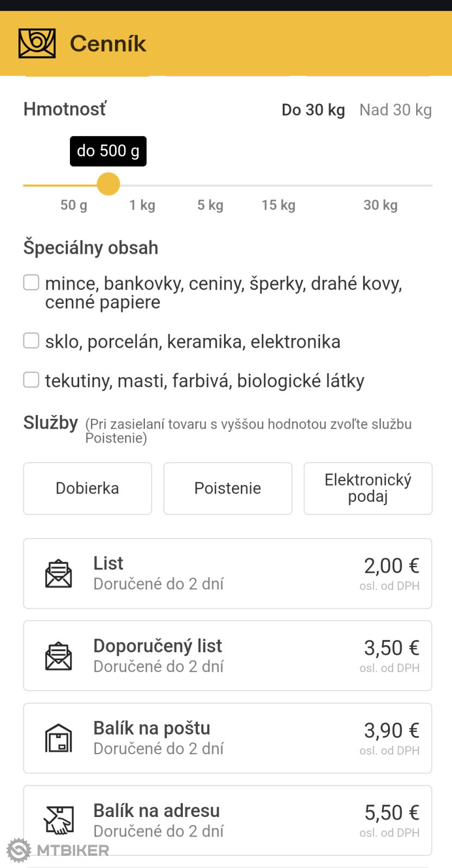Set weight slider to 30 kg mark
The width and height of the screenshot is (452, 868).
pos(381,186)
